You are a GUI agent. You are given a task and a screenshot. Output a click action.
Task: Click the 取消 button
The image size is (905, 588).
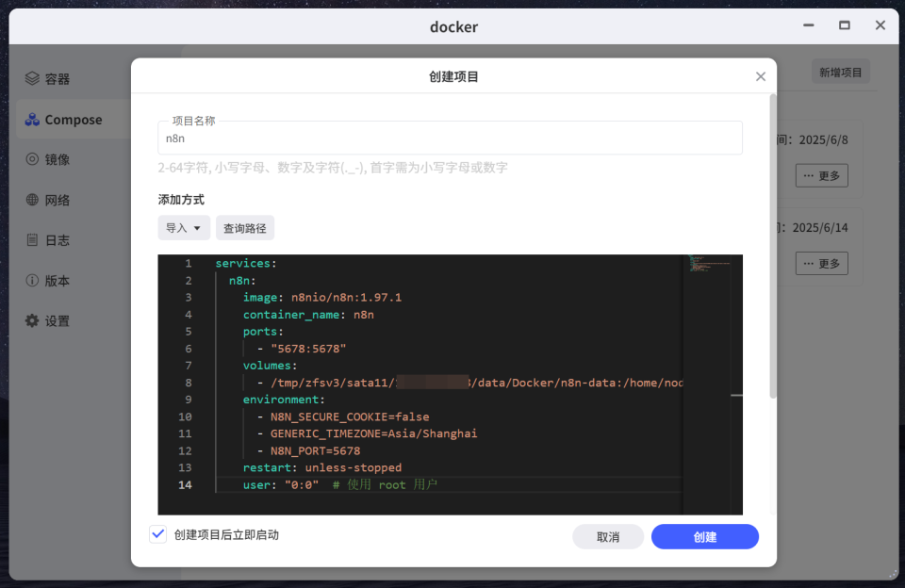click(x=608, y=536)
